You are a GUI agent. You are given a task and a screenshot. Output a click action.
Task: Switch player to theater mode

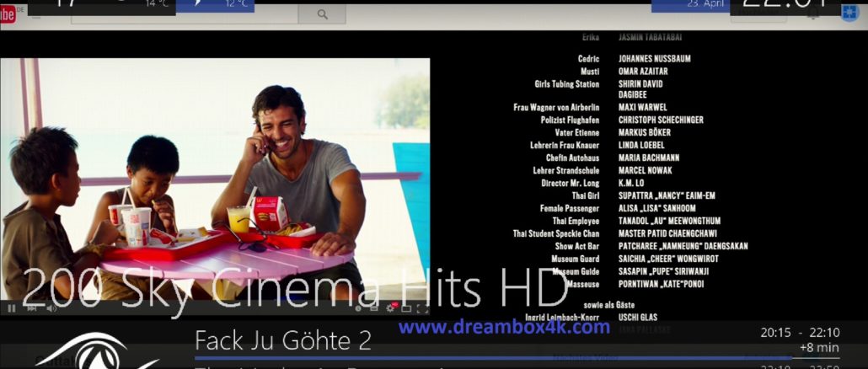pos(405,308)
